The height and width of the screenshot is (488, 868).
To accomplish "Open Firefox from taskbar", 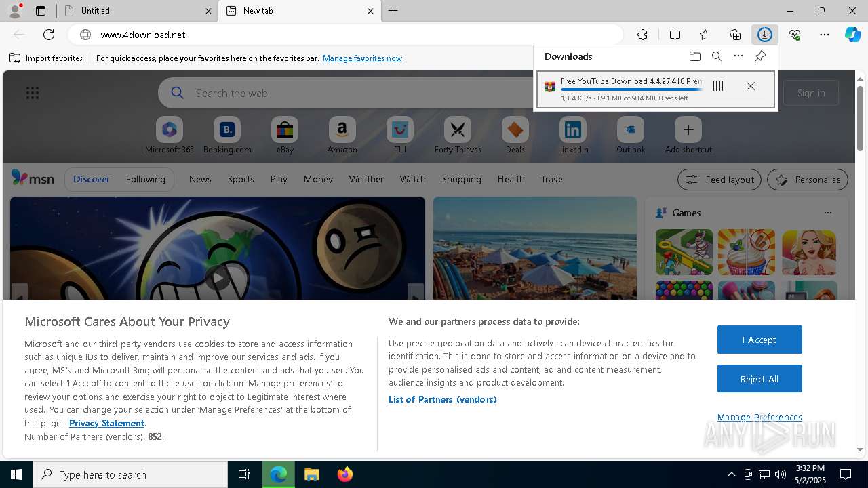I will (x=344, y=474).
